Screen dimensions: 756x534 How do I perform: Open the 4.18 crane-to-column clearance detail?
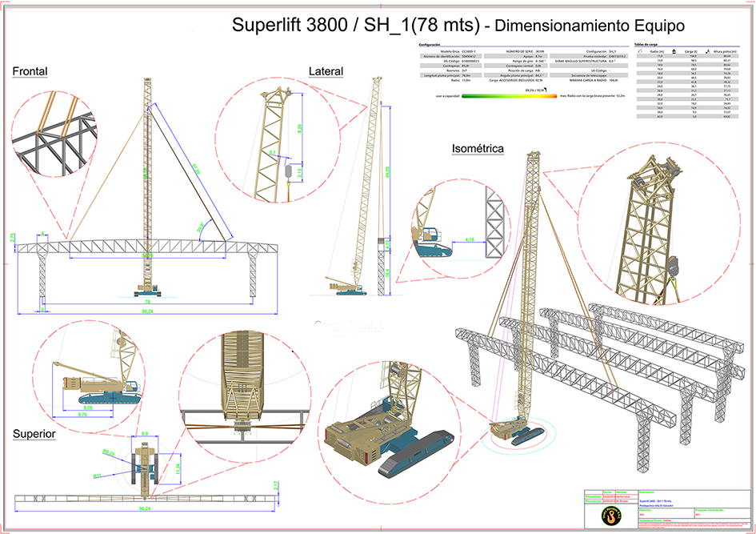461,229
